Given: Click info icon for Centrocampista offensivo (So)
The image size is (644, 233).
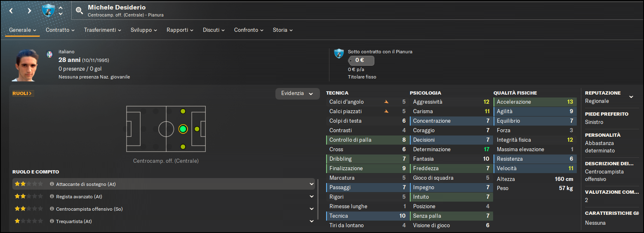Looking at the screenshot, I should click(52, 209).
